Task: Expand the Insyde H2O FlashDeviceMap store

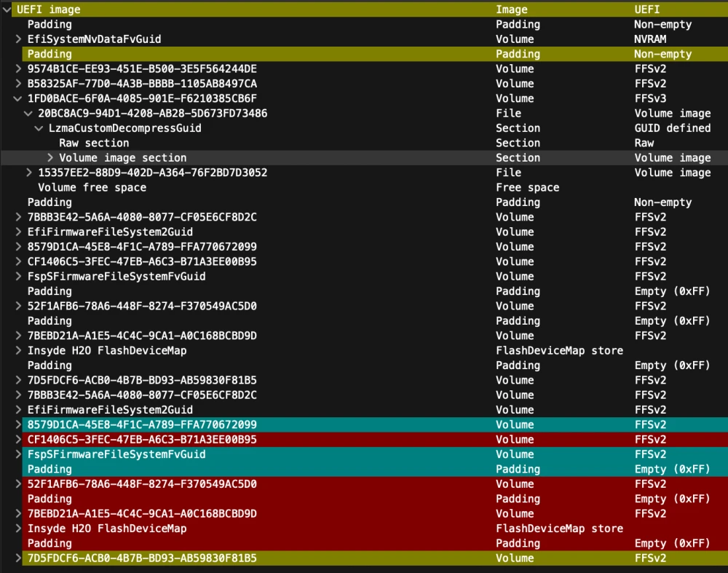Action: coord(17,350)
